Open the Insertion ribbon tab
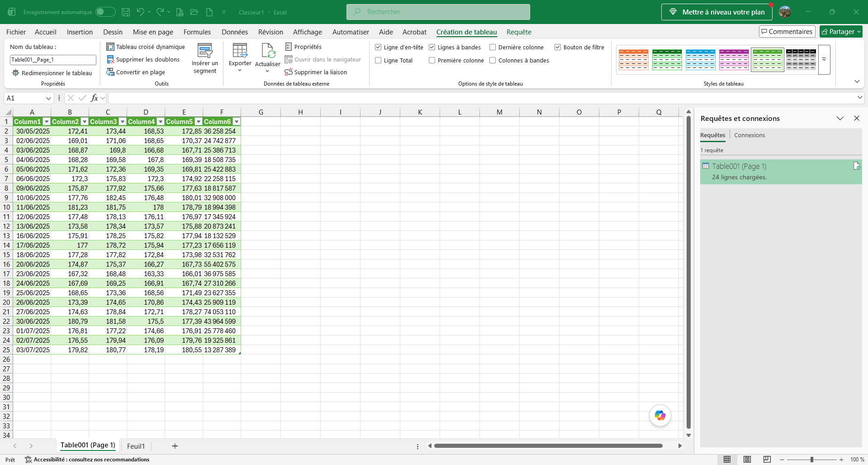Screen dimensions: 868x465 click(80, 32)
